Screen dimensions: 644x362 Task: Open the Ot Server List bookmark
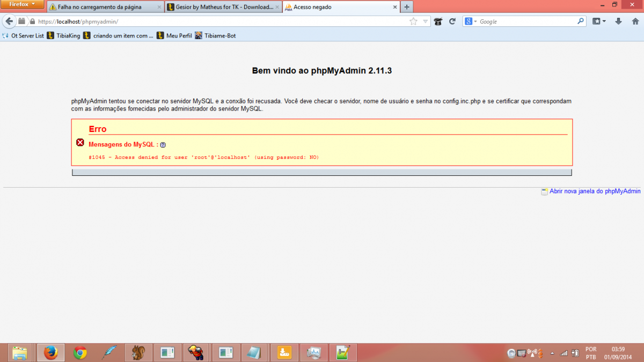click(23, 35)
